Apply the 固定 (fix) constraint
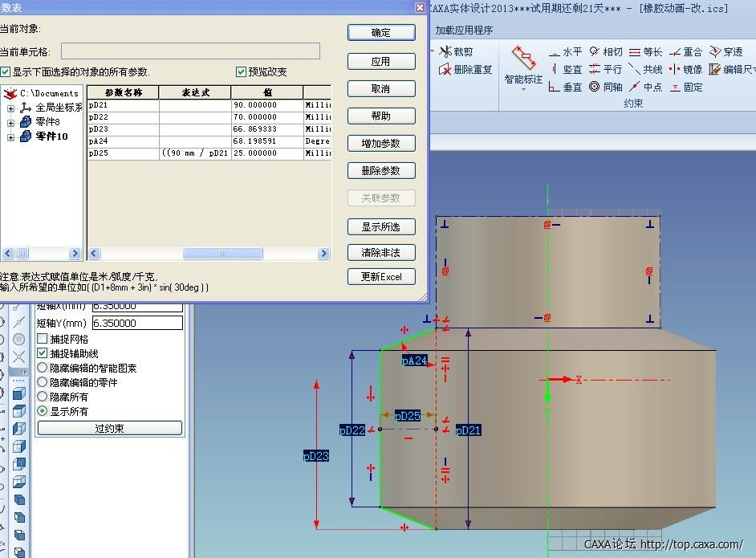 (x=685, y=88)
